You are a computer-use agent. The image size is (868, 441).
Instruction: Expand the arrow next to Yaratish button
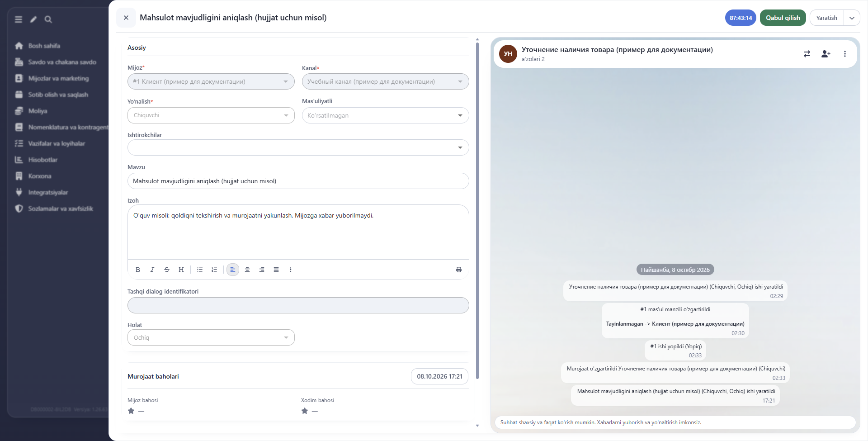point(852,18)
